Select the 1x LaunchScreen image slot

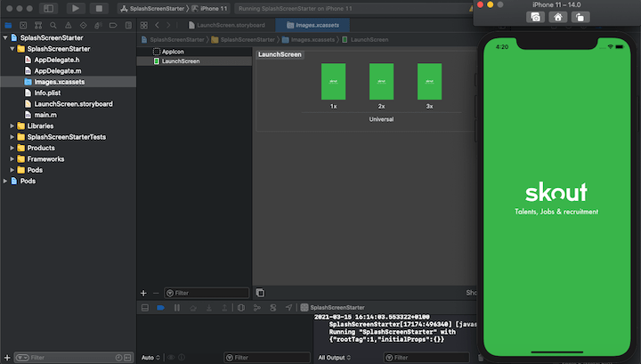point(333,82)
